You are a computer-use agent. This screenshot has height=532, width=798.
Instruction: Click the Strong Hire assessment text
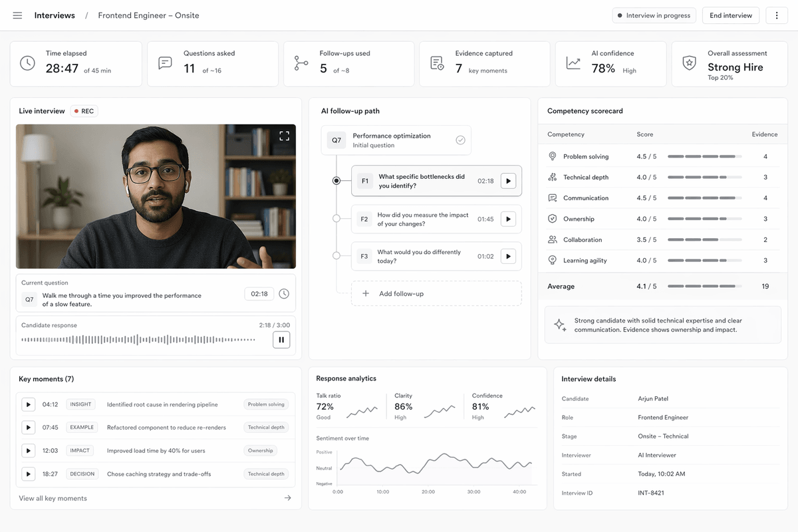735,67
